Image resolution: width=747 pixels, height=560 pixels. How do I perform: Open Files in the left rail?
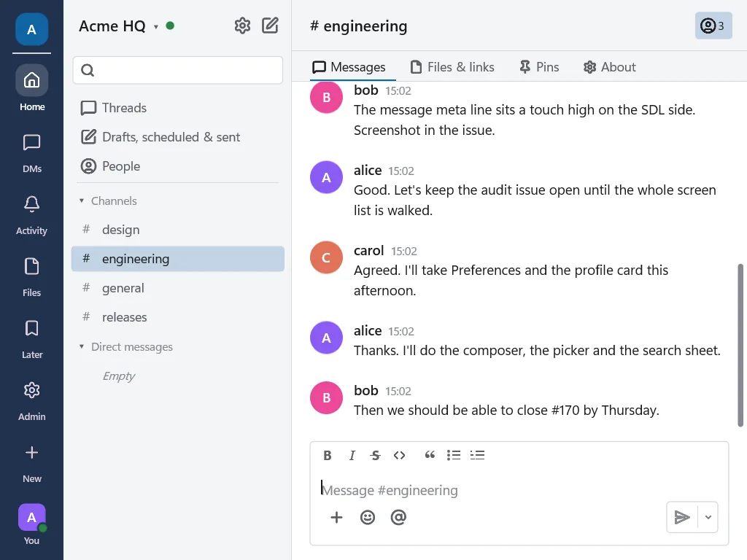(x=32, y=276)
